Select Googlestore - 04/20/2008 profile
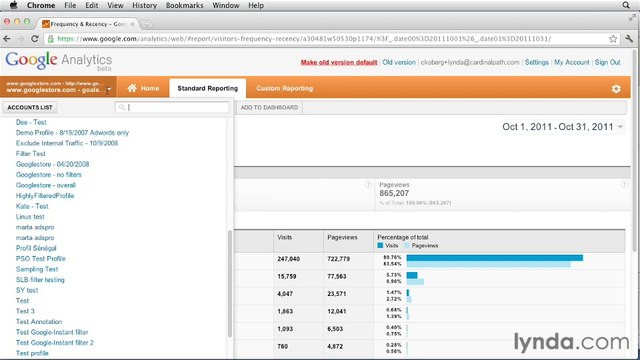 [52, 164]
